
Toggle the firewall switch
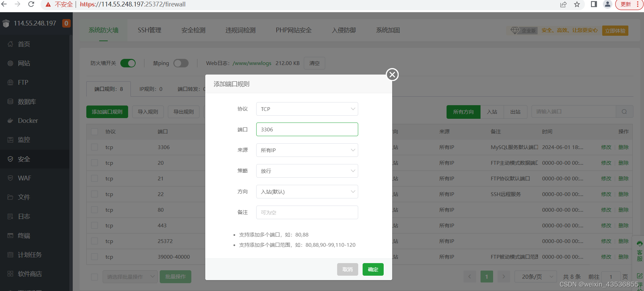coord(128,63)
